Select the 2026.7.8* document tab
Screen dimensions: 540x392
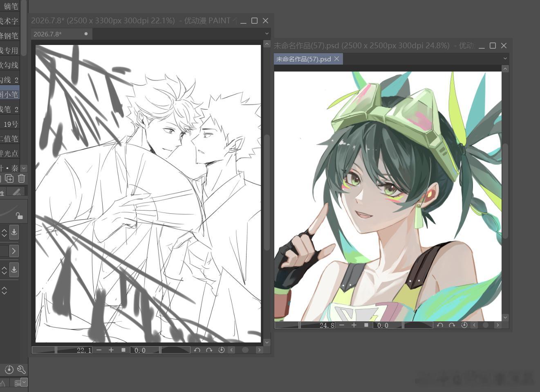click(62, 34)
